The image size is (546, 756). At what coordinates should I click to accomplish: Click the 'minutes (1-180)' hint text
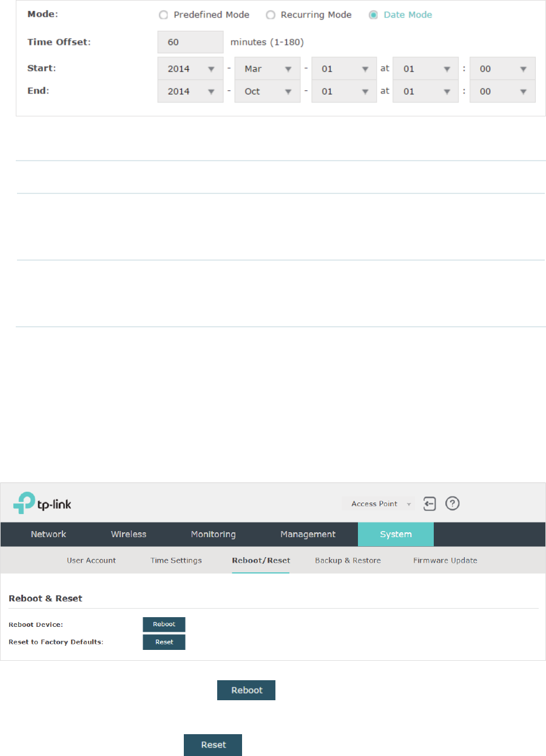tap(267, 42)
